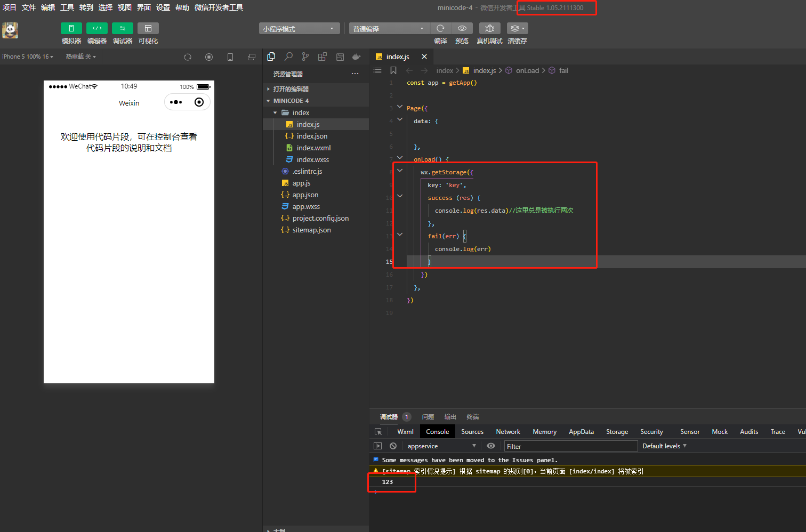This screenshot has height=532, width=806.
Task: Click the remote debug (真机调试) bug icon
Action: (490, 28)
